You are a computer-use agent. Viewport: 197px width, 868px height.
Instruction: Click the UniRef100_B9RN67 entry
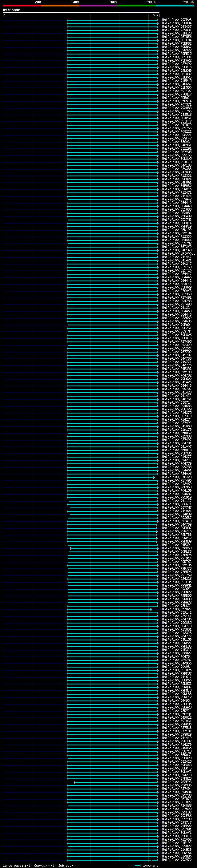(x=176, y=47)
